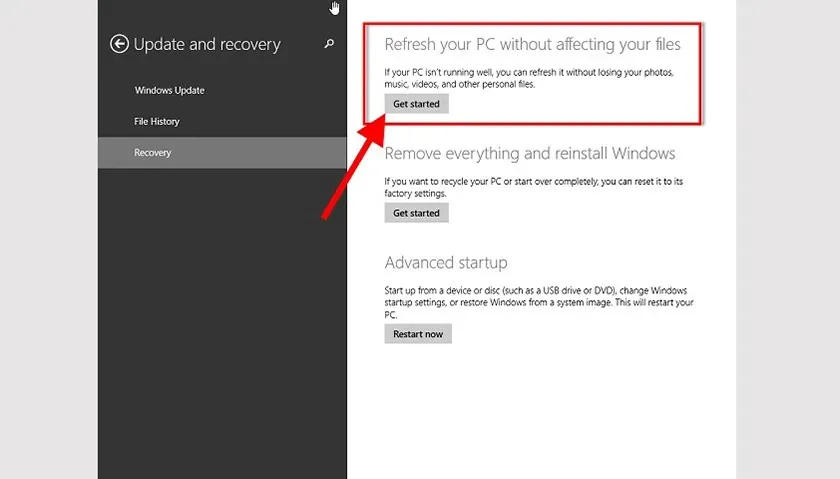The width and height of the screenshot is (840, 479).
Task: Click the 'Update and recovery' title text
Action: (207, 44)
